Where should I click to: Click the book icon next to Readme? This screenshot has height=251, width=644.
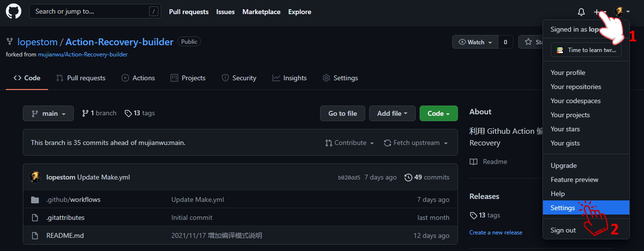[x=474, y=161]
